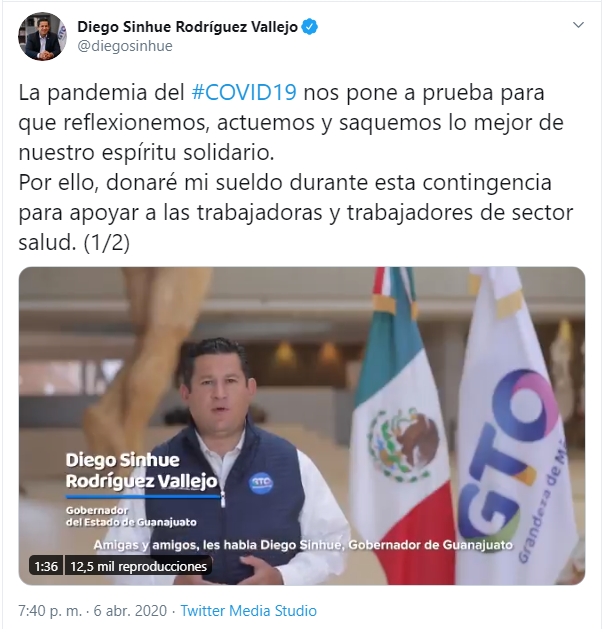Click the 'Gobernador del Estado de Guanajuato' caption
The height and width of the screenshot is (629, 613).
pos(131,516)
